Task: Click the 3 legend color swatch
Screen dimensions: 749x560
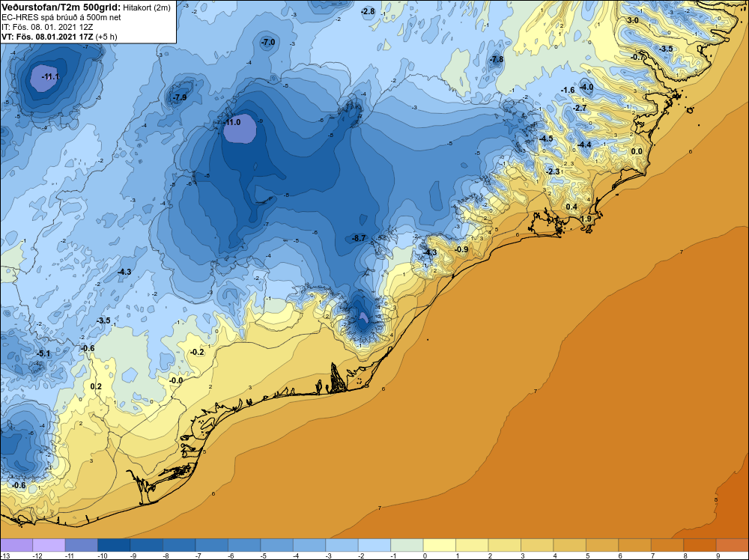Action: 537,545
